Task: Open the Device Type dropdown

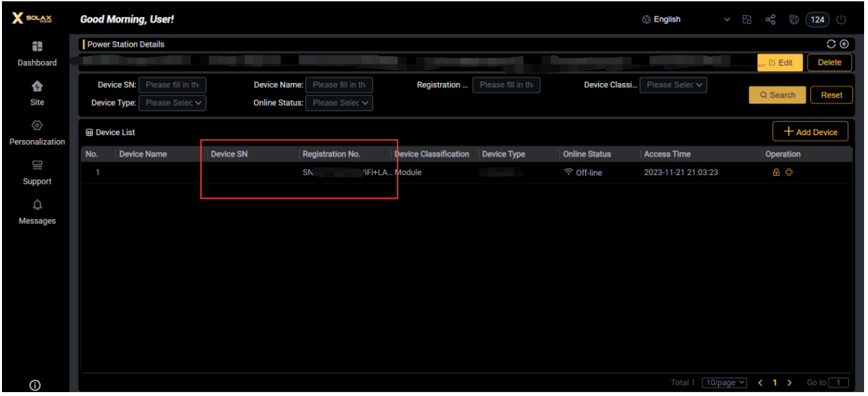Action: pyautogui.click(x=173, y=103)
